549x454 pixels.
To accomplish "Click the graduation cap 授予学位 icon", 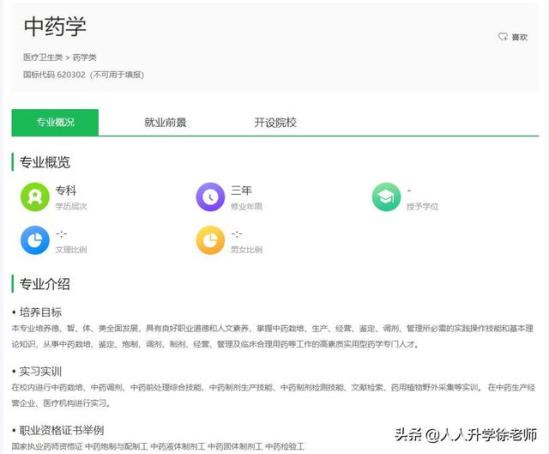I will tap(386, 197).
